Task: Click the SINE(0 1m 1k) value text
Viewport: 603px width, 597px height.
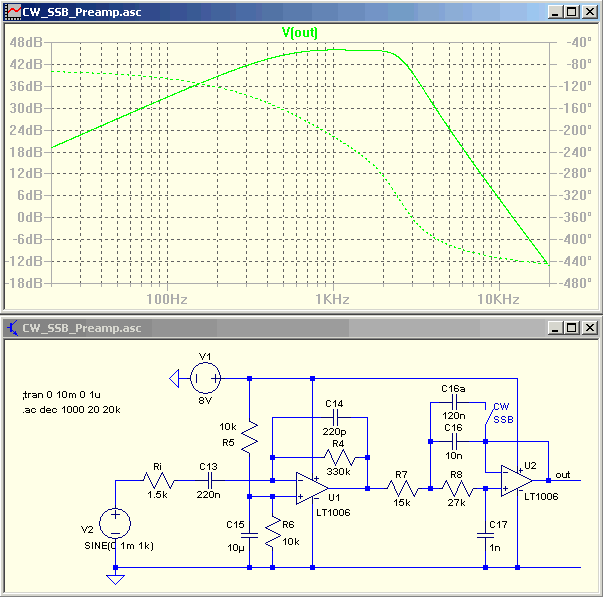Action: tap(119, 546)
